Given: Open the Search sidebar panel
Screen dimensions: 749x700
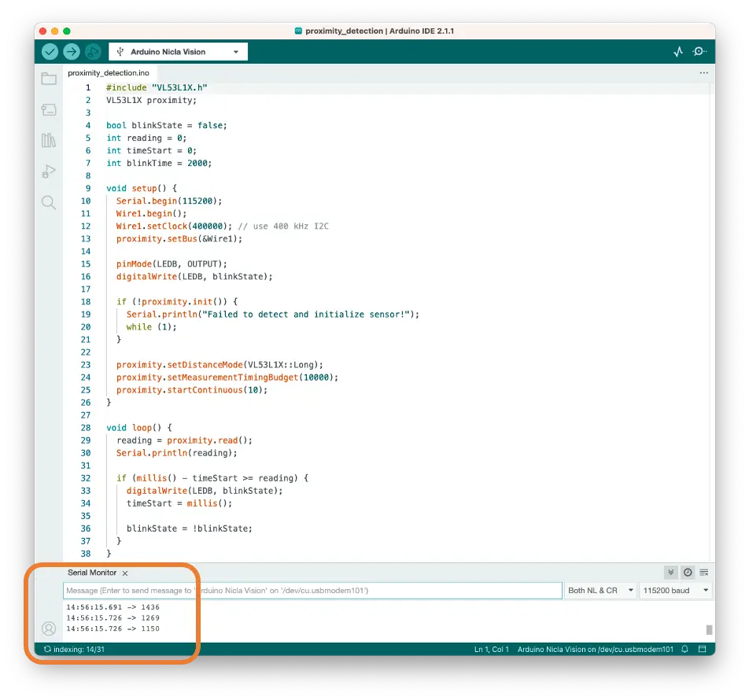Looking at the screenshot, I should pyautogui.click(x=49, y=203).
